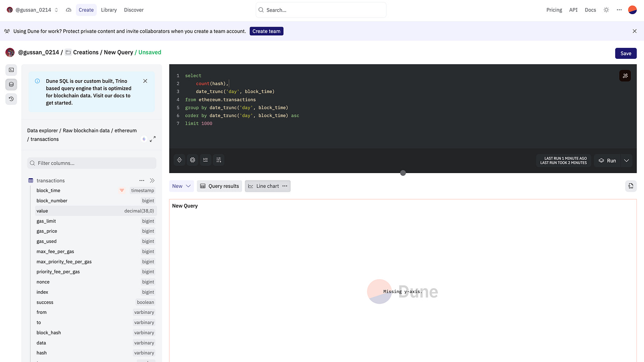
Task: Open the query version history icon
Action: point(11,99)
